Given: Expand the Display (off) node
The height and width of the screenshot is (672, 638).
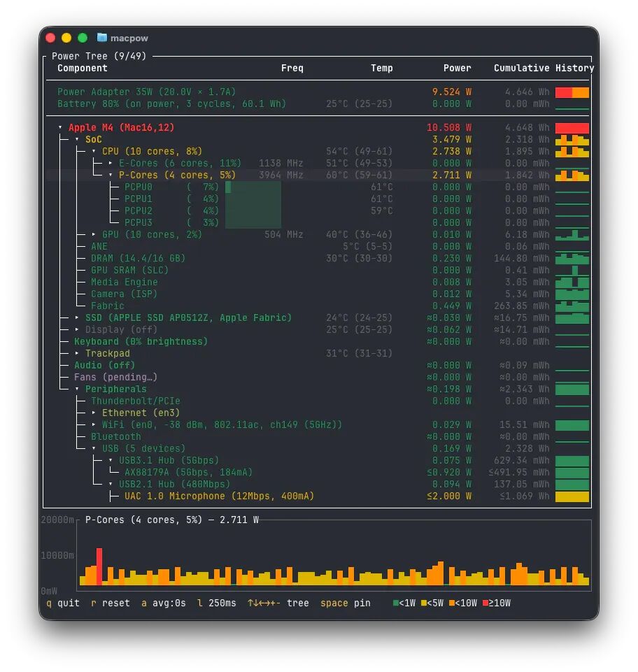Looking at the screenshot, I should (x=77, y=329).
